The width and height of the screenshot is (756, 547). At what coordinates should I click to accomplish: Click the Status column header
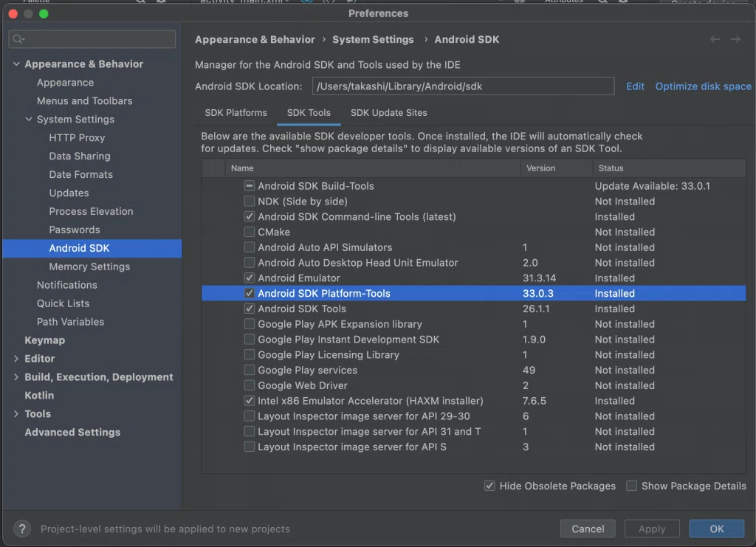669,168
